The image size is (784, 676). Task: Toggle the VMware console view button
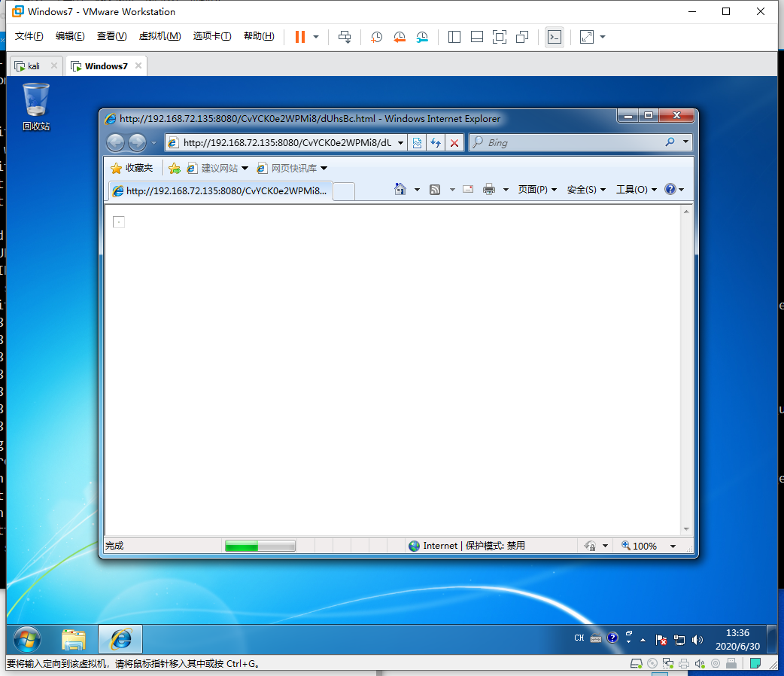tap(554, 37)
